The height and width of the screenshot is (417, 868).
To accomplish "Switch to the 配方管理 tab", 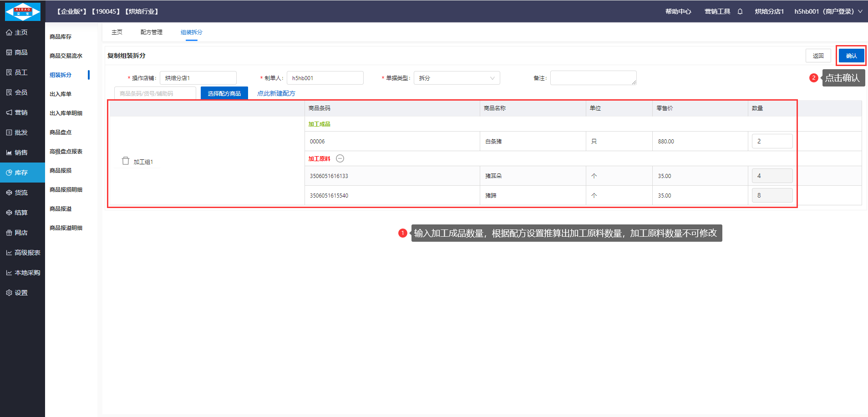I will coord(151,32).
